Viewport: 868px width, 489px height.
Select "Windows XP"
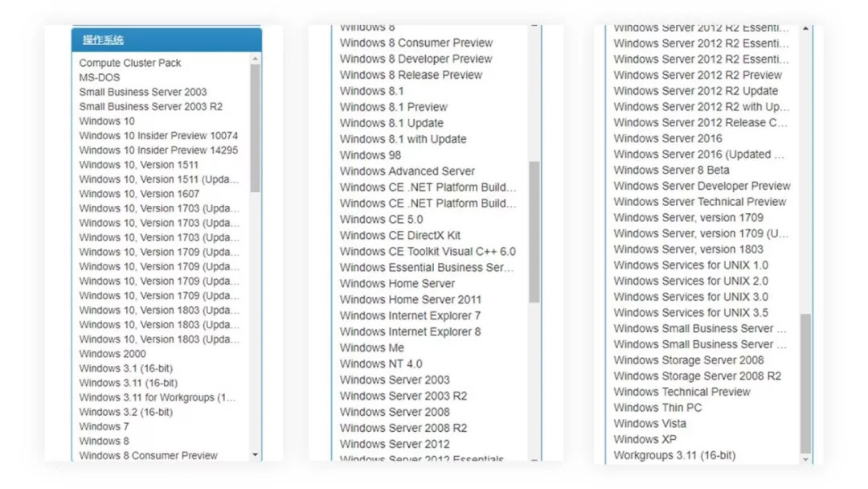pyautogui.click(x=645, y=440)
